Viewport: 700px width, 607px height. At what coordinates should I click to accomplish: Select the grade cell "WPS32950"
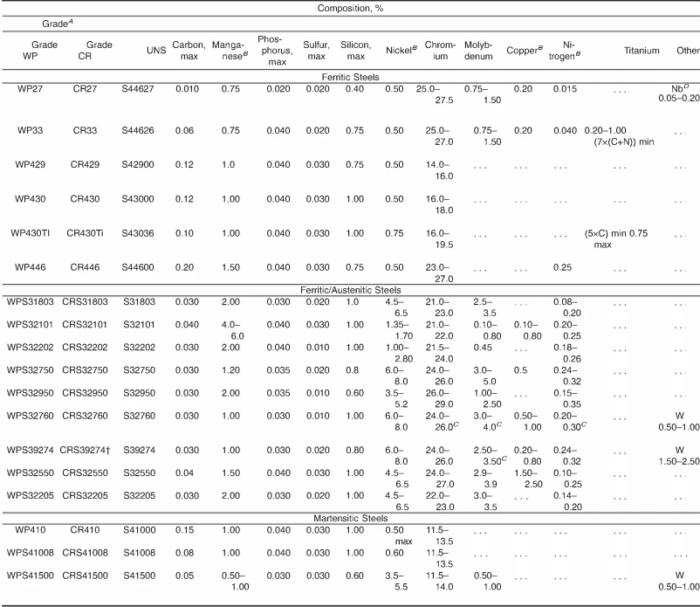click(30, 393)
